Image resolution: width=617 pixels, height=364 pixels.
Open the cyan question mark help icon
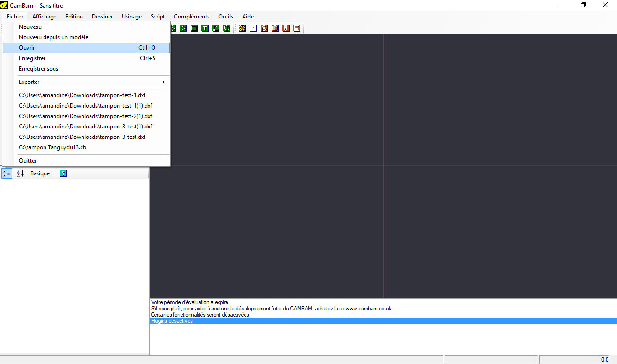click(x=64, y=173)
